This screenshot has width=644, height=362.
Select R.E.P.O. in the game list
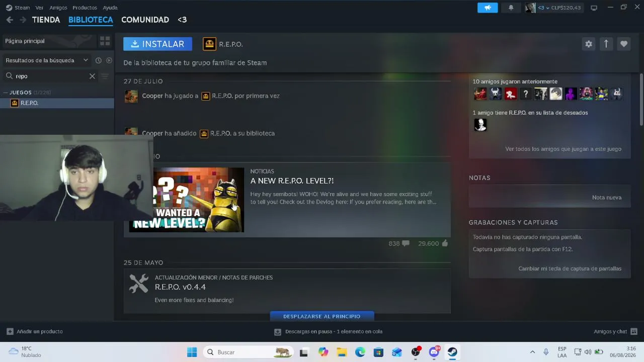pyautogui.click(x=57, y=103)
